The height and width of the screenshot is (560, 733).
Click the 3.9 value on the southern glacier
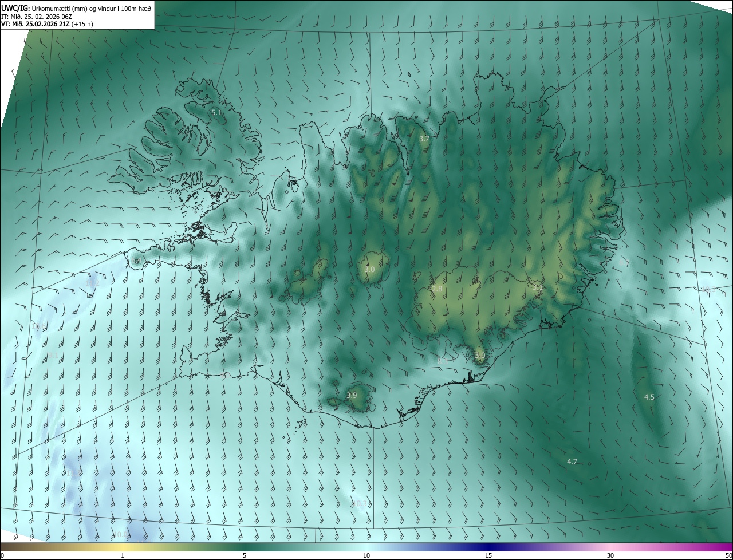coord(352,396)
